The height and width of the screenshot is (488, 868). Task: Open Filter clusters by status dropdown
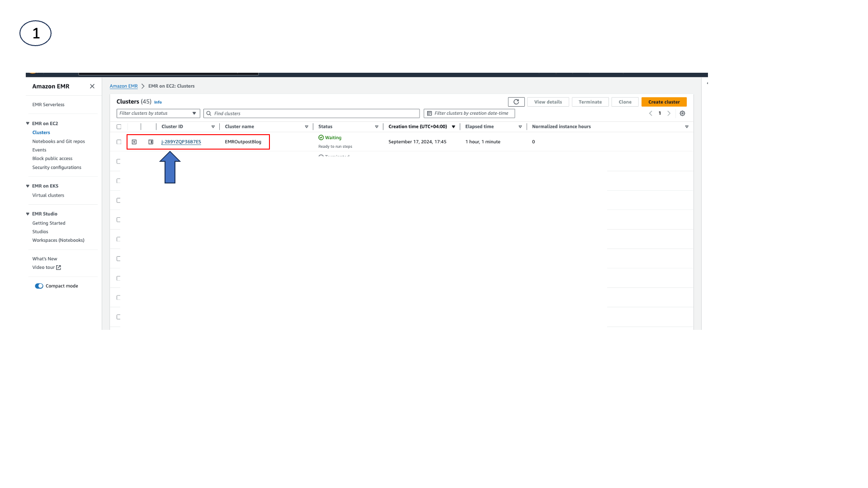158,113
